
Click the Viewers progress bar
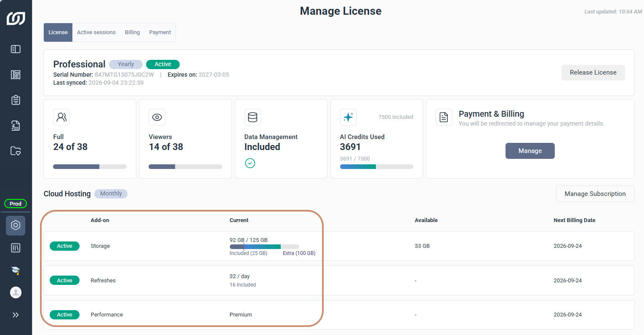tap(185, 166)
